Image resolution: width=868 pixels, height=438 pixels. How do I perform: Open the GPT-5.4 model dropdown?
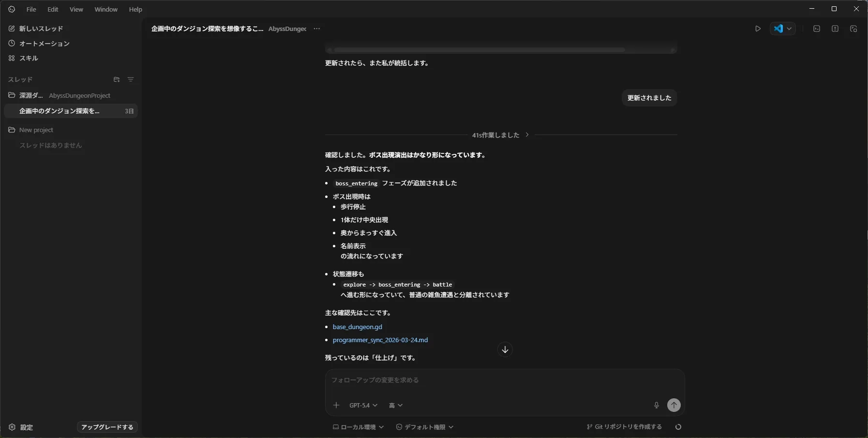click(x=363, y=405)
